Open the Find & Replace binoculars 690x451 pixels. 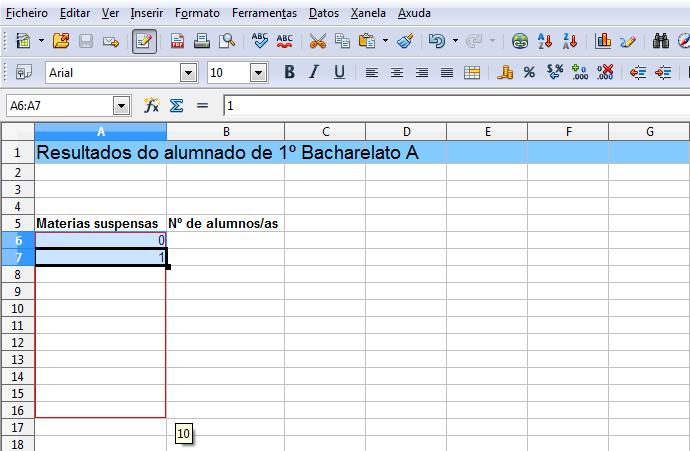click(661, 41)
